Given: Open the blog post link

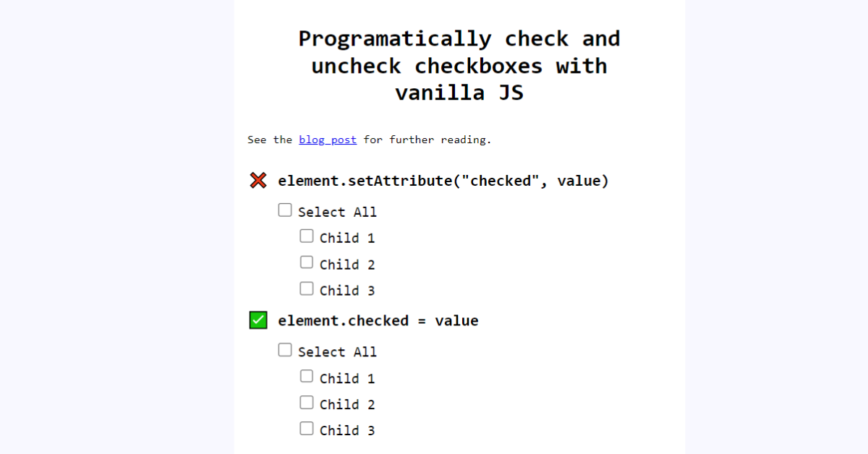Looking at the screenshot, I should point(328,140).
